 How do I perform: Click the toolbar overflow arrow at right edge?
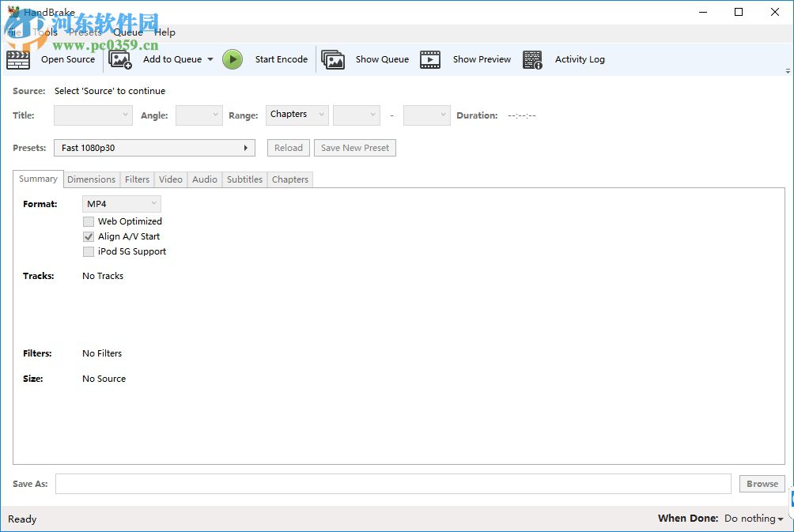(x=788, y=71)
